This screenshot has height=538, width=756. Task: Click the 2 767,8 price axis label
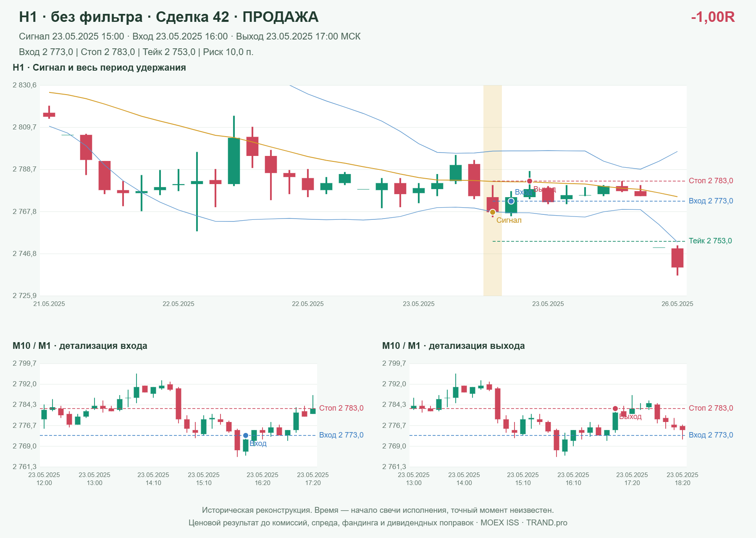(24, 211)
